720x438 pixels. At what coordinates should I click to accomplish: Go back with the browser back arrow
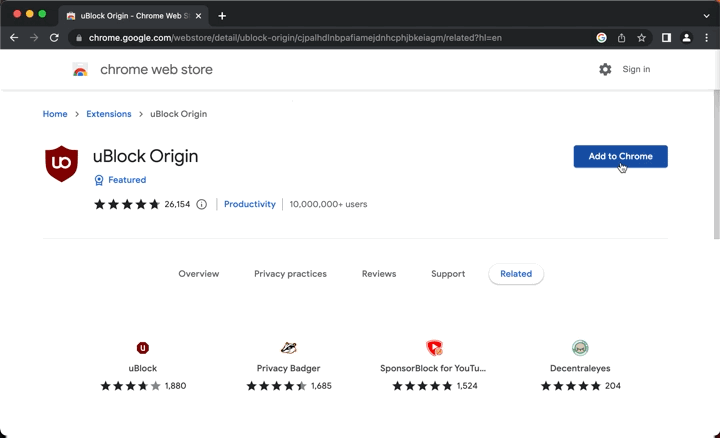point(14,38)
